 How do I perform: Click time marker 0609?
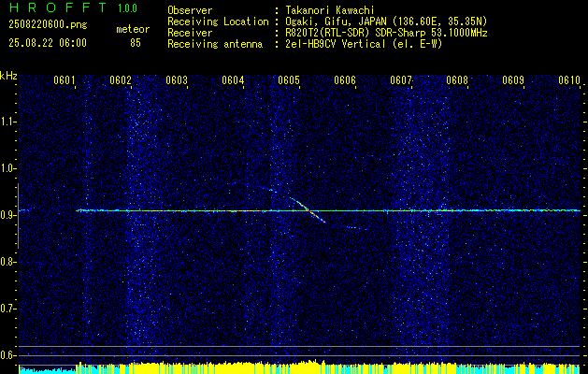pos(513,79)
